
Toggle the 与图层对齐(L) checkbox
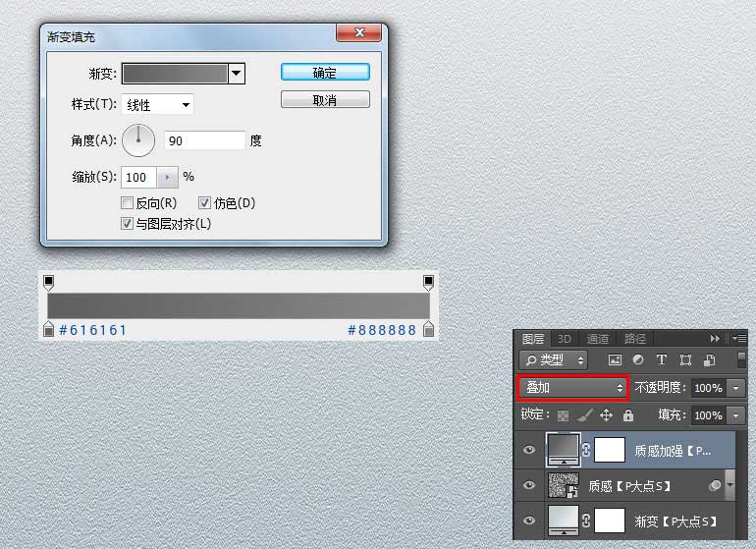pos(127,224)
